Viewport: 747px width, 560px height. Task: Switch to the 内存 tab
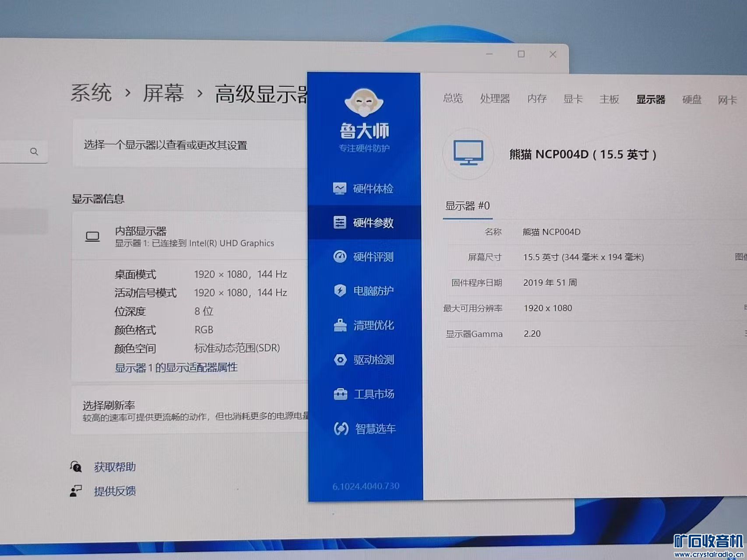(x=537, y=99)
